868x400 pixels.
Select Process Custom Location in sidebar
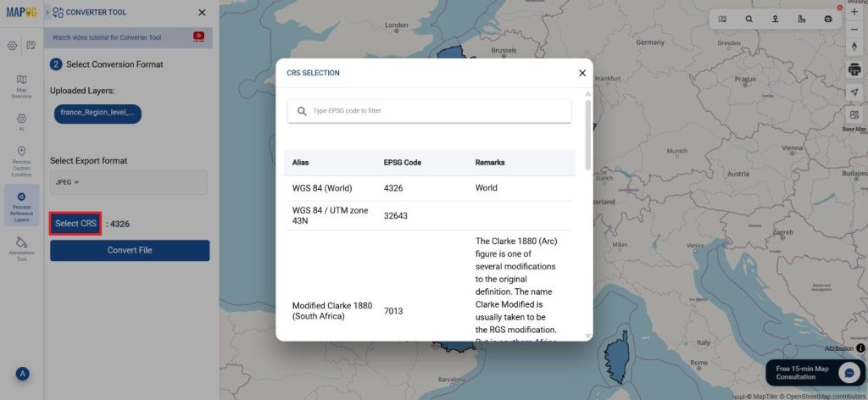[x=21, y=158]
